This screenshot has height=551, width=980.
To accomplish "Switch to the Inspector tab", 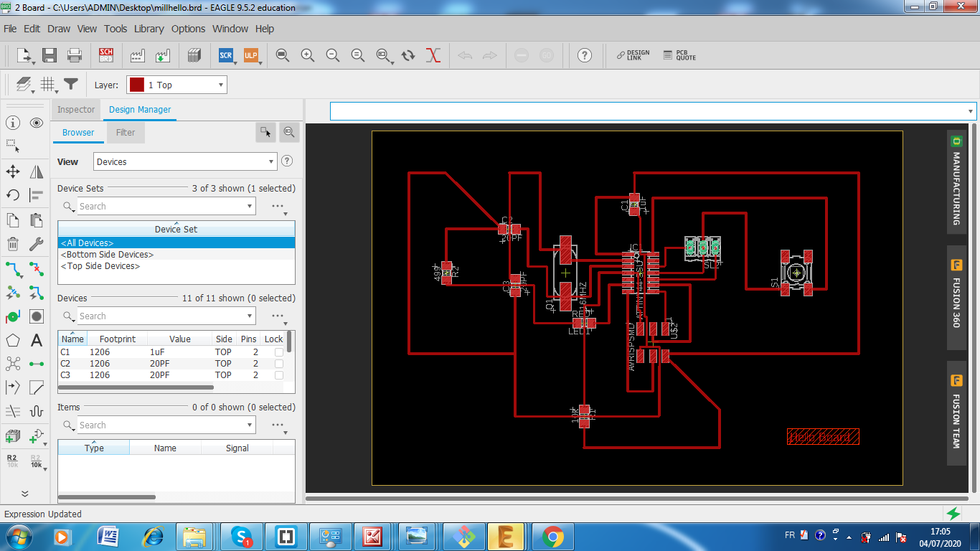I will (76, 110).
